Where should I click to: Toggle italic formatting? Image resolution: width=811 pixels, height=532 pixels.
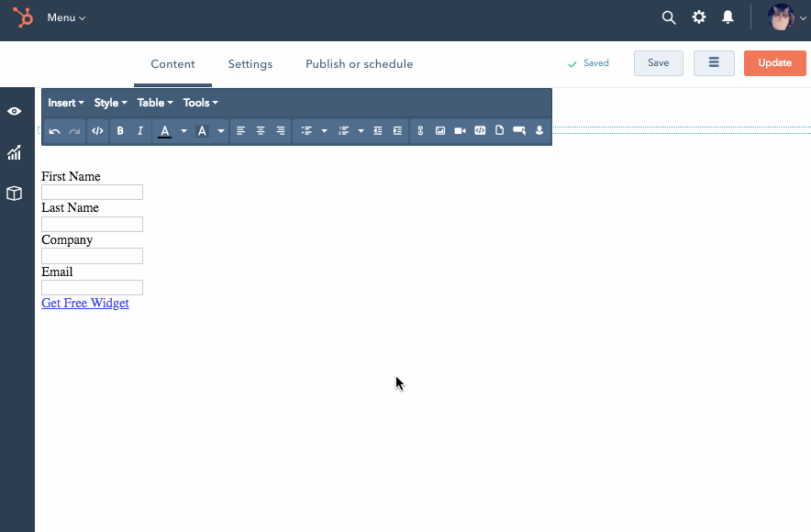(x=140, y=131)
